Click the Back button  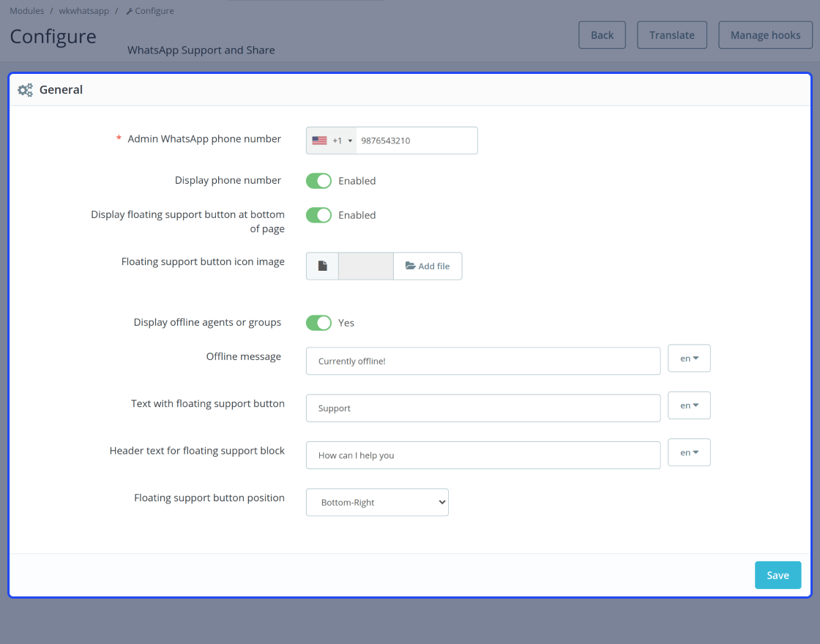pyautogui.click(x=602, y=35)
